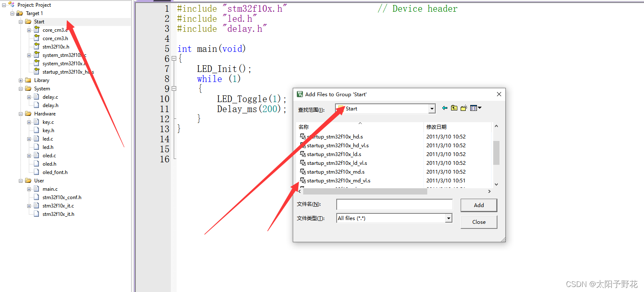
Task: Click the file list vertical scrollbar thumb
Action: pyautogui.click(x=496, y=153)
